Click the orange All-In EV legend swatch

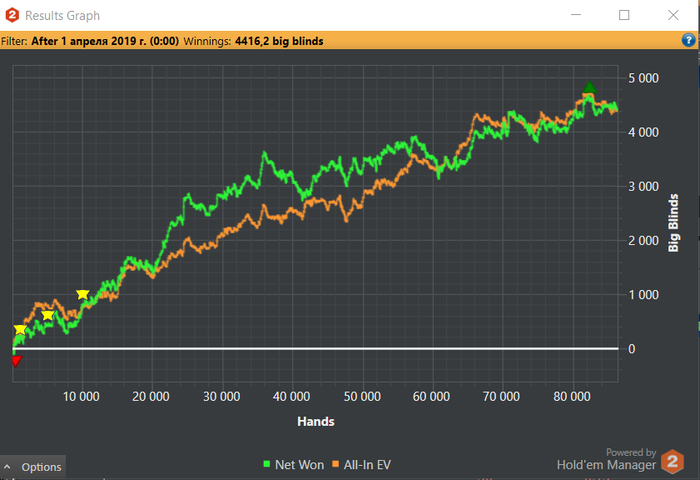(336, 464)
